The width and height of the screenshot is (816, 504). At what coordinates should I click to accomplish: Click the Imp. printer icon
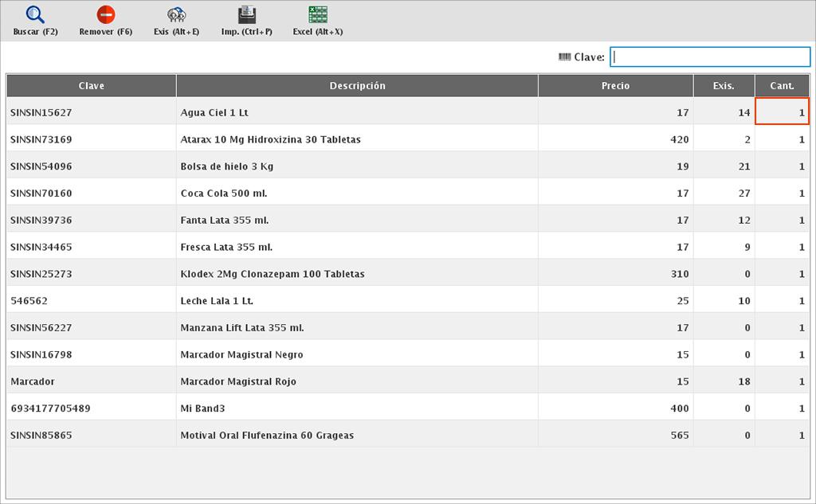click(x=247, y=15)
